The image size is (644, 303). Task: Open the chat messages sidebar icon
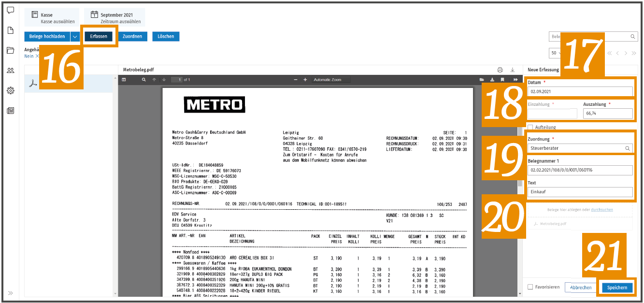10,10
